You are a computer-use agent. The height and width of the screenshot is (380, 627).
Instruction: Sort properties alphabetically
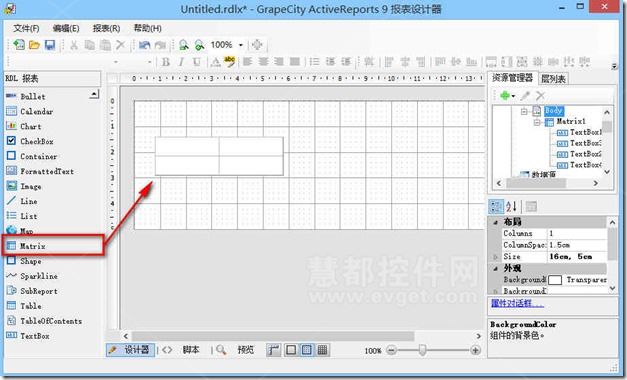tap(511, 206)
